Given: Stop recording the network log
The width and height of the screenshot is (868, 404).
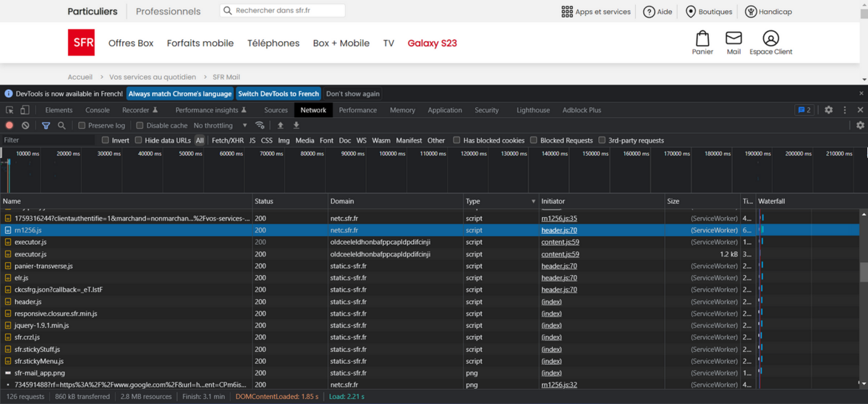Looking at the screenshot, I should [x=9, y=125].
